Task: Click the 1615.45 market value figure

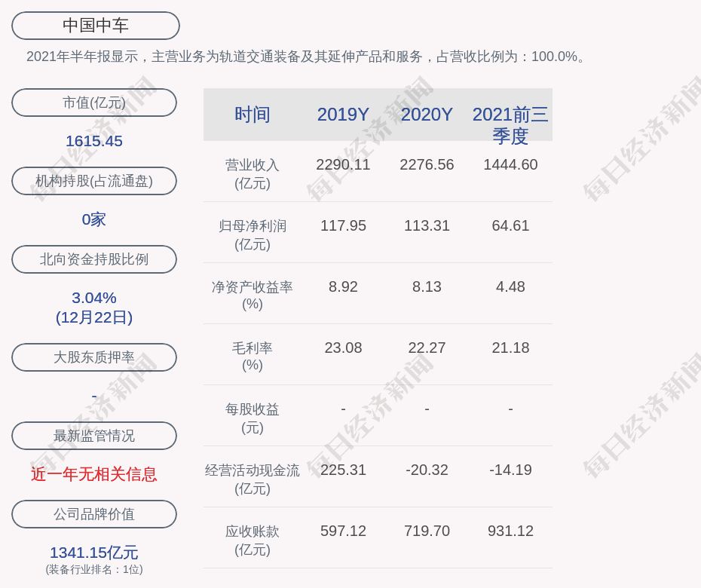Action: click(94, 141)
